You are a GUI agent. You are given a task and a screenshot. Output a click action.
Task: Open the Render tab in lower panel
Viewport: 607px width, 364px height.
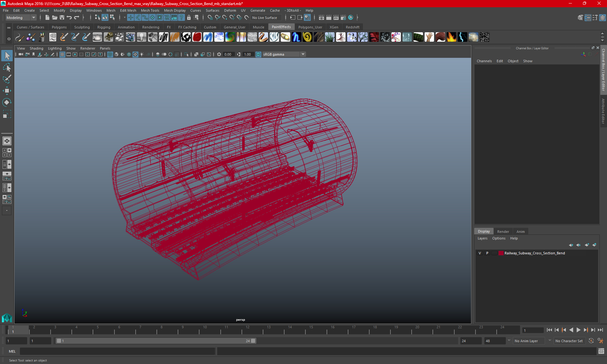click(502, 231)
